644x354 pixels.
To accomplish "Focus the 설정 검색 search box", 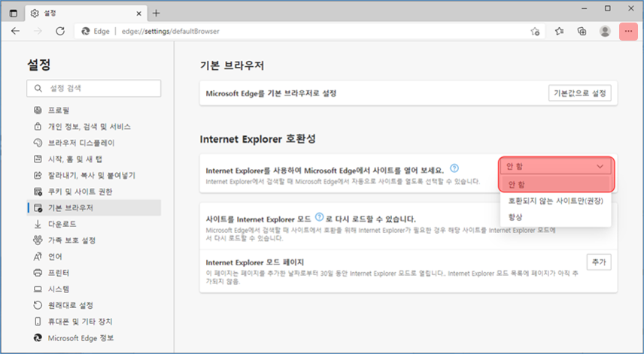I will (x=93, y=88).
